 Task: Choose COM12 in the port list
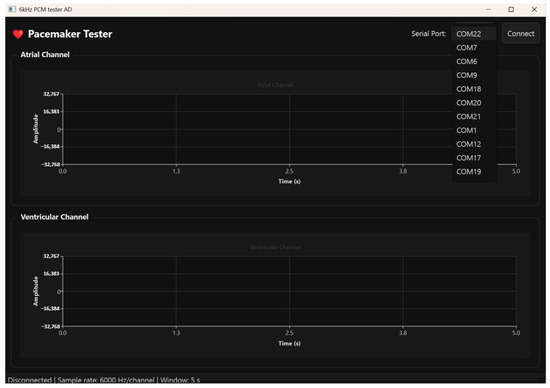(475, 144)
